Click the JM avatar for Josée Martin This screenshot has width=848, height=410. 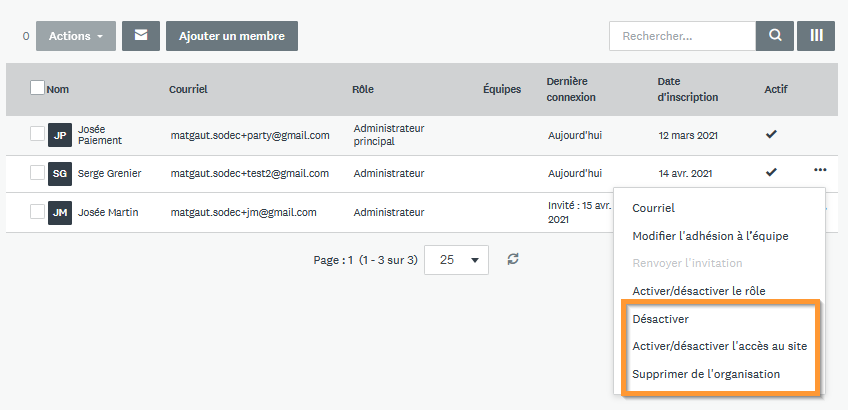point(60,212)
